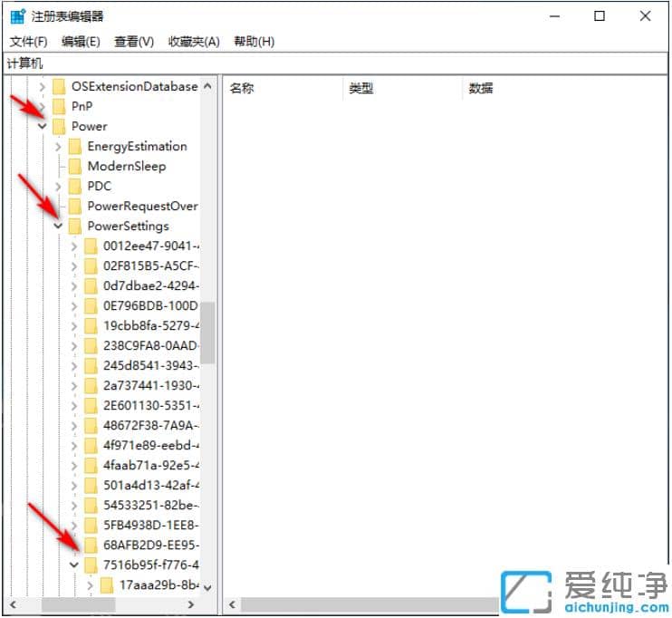Open the 收藏夹(A) menu
This screenshot has height=618, width=672.
point(194,42)
